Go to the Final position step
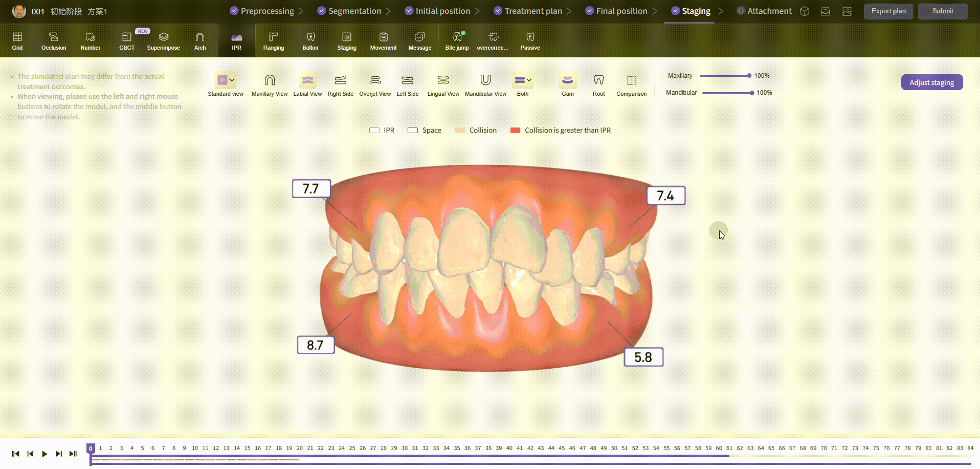The image size is (980, 469). (616, 11)
